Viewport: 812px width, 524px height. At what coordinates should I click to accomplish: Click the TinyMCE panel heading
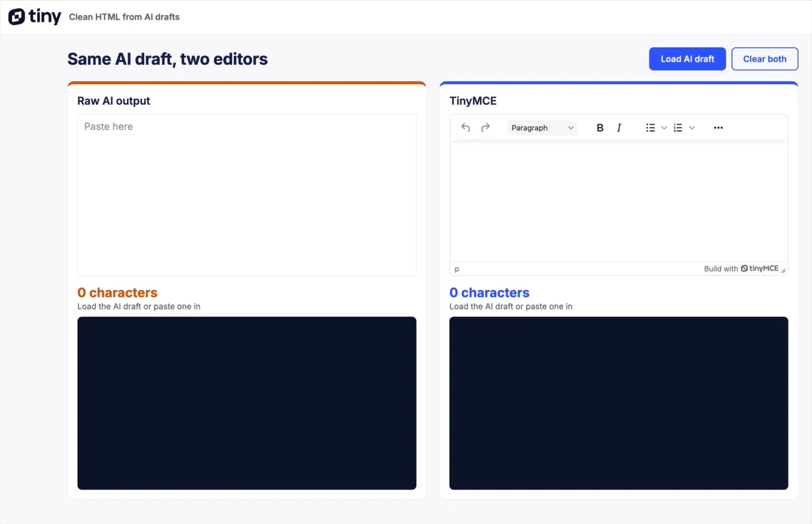pos(473,101)
